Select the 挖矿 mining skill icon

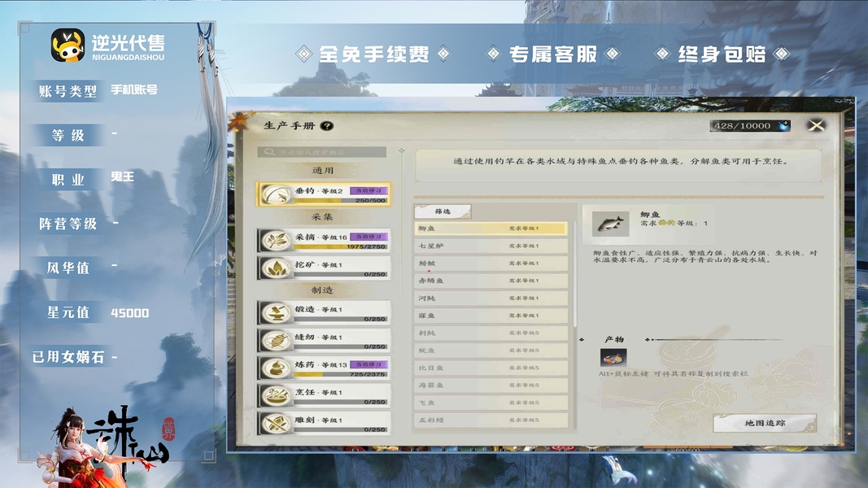(x=275, y=268)
